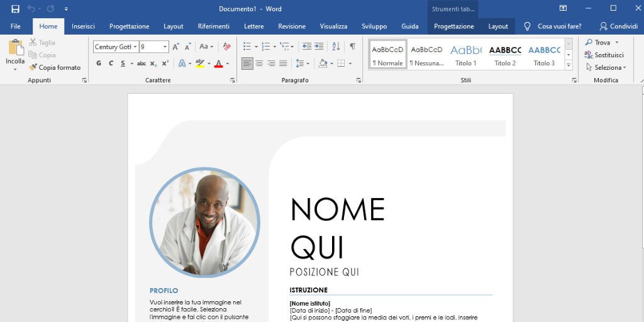Image resolution: width=644 pixels, height=322 pixels.
Task: Toggle superscript formatting
Action: click(x=165, y=64)
